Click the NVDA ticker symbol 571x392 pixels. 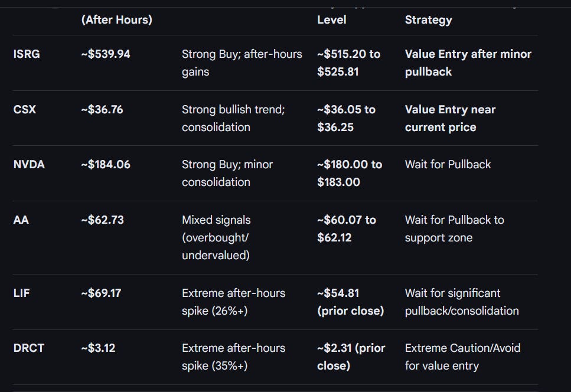29,164
